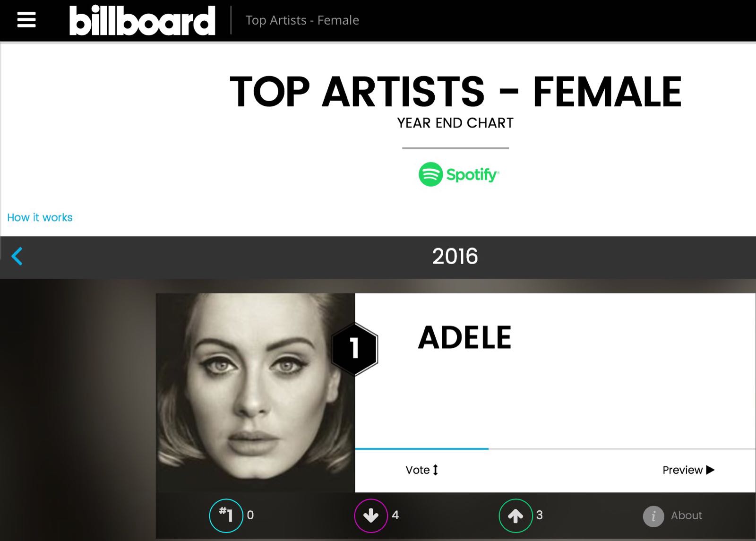
Task: Click the black rank 1 hexagon badge
Action: (x=354, y=349)
